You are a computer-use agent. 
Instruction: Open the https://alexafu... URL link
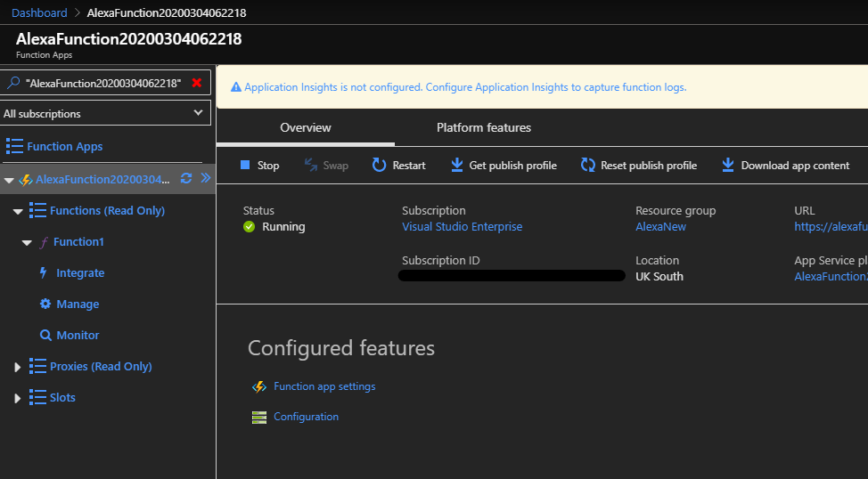pos(831,227)
